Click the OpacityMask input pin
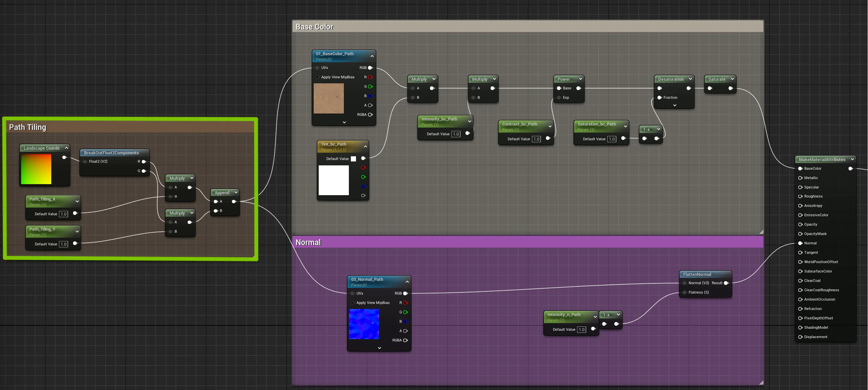This screenshot has height=390, width=868. pos(800,234)
